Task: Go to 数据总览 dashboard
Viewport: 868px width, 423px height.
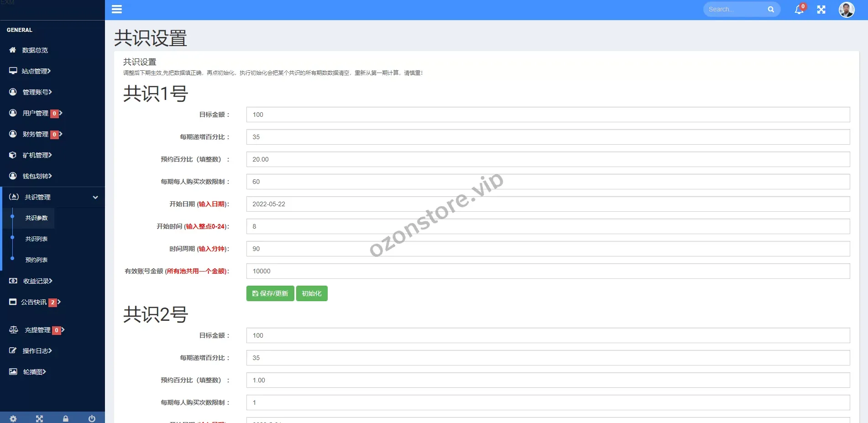Action: pyautogui.click(x=35, y=50)
